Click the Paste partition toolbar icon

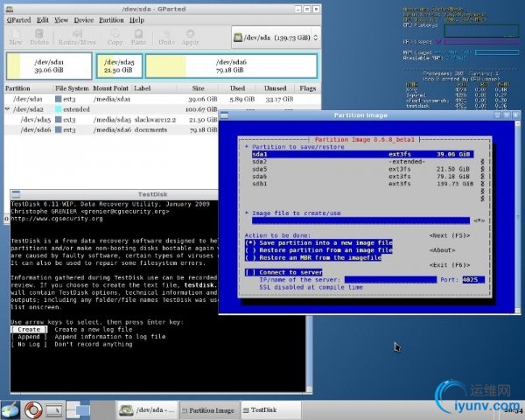coord(138,36)
